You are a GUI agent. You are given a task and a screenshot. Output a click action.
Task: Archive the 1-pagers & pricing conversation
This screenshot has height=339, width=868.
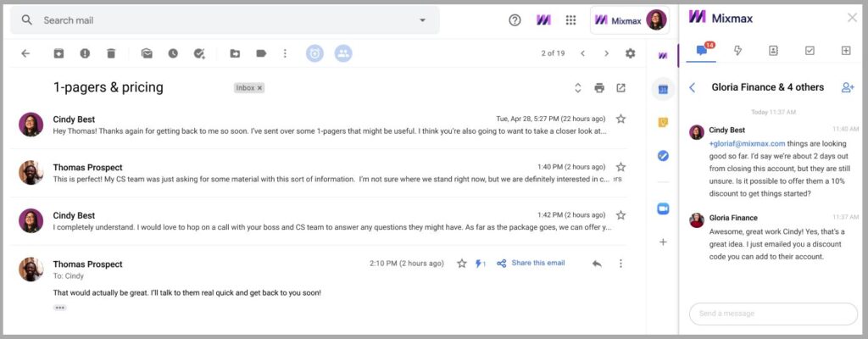coord(58,53)
